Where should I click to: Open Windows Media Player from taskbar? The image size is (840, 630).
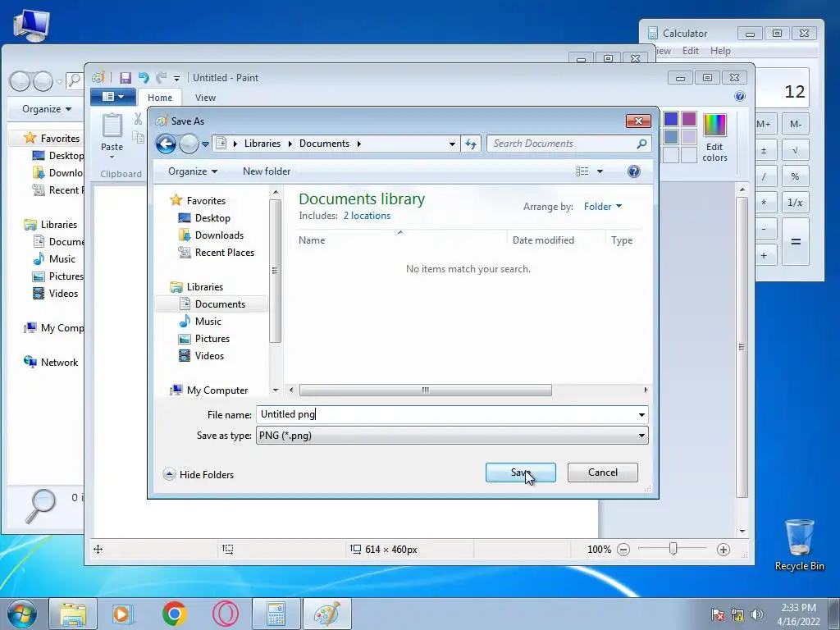[123, 614]
